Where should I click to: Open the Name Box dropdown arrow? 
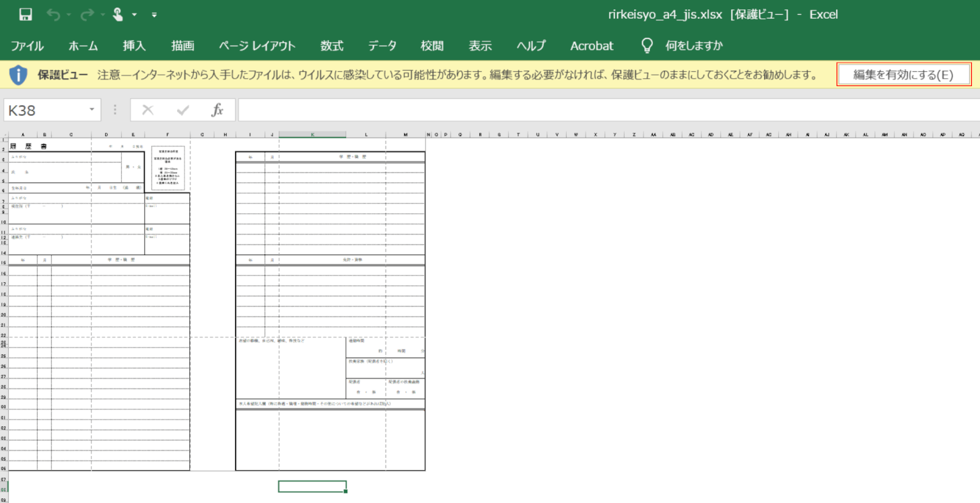click(x=92, y=110)
